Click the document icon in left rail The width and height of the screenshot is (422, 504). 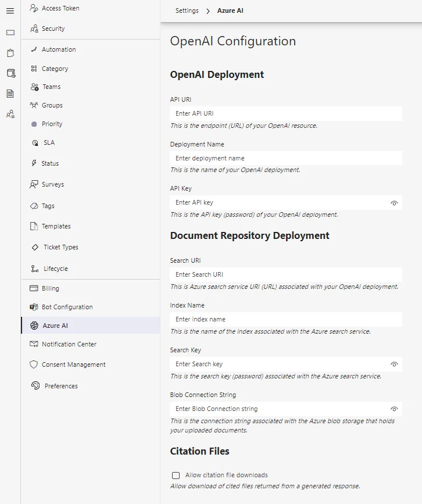coord(10,94)
